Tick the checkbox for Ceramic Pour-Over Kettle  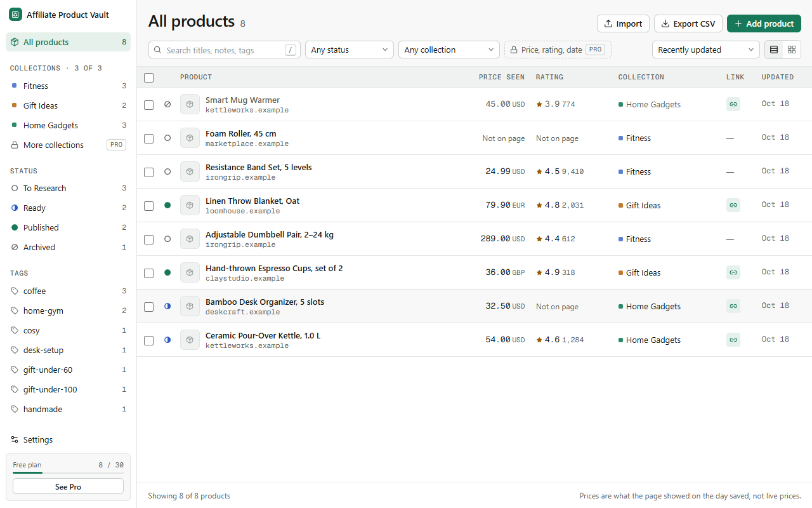(x=148, y=340)
